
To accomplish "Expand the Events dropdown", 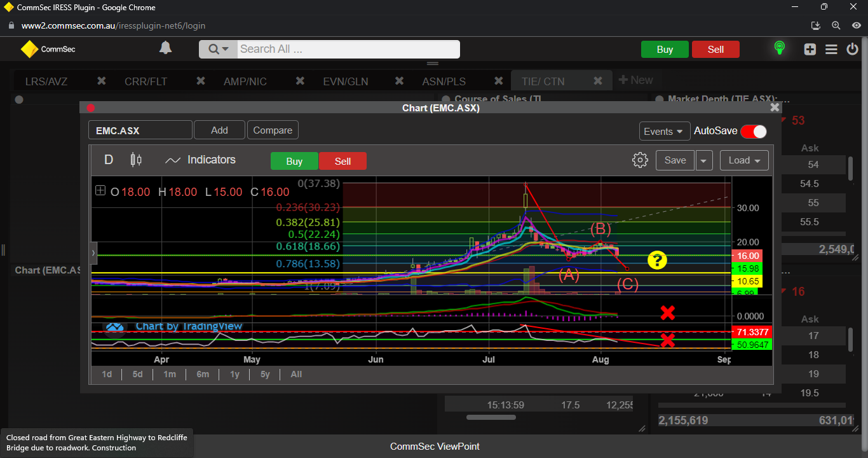I will 665,131.
